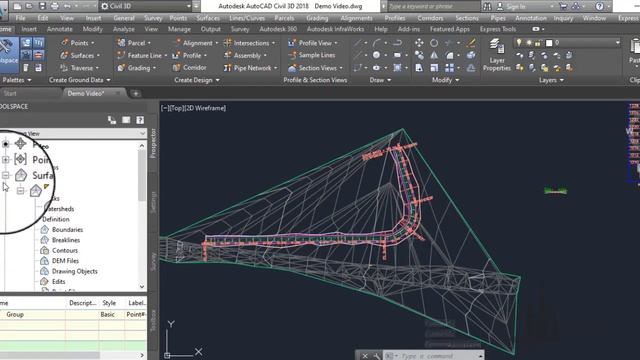The image size is (640, 360).
Task: Open the Points dropdown
Action: coord(78,43)
